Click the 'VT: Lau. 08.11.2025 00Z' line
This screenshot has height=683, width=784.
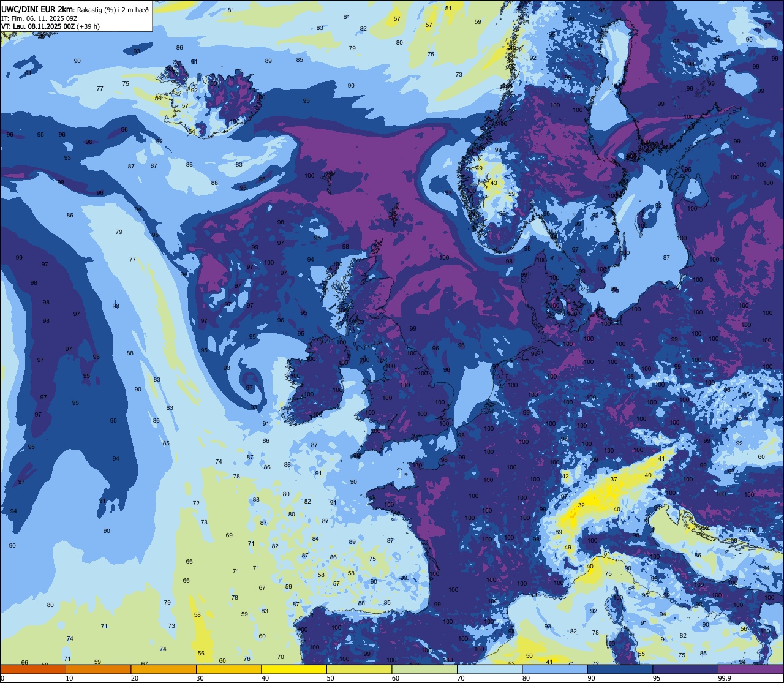tap(38, 26)
